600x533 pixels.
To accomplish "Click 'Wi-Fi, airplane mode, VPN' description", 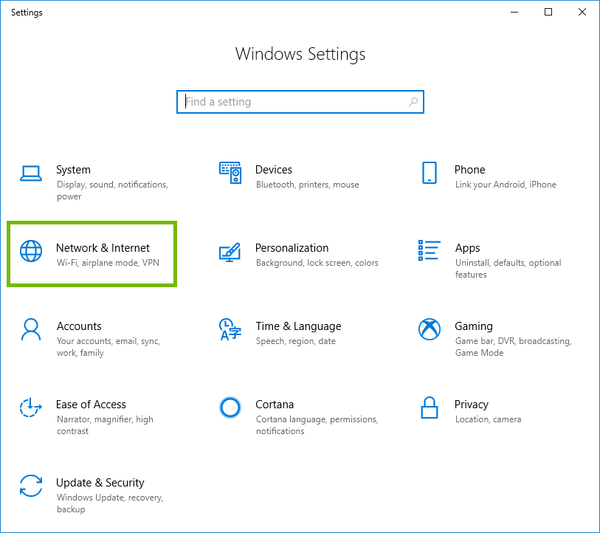I will [108, 263].
